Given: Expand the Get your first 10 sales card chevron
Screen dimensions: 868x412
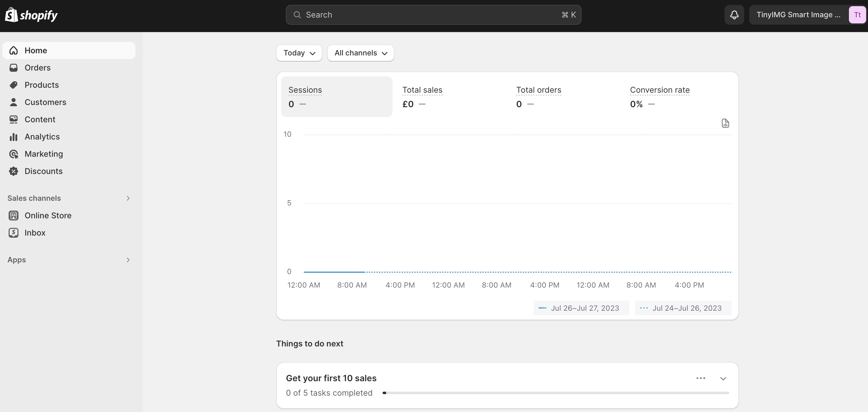Looking at the screenshot, I should (x=723, y=379).
